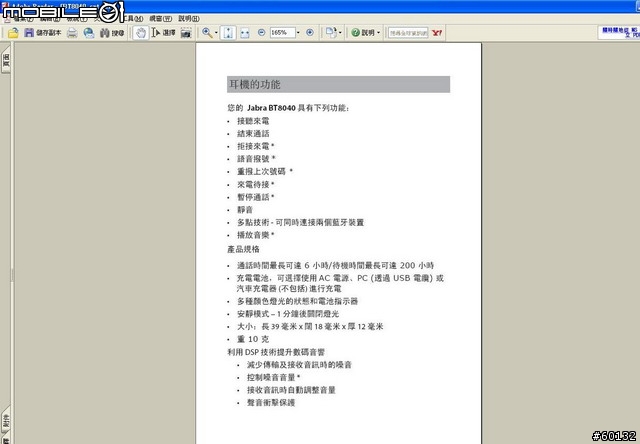The height and width of the screenshot is (444, 640).
Task: Click the line 接收音訊時自動調整音量
Action: (291, 390)
